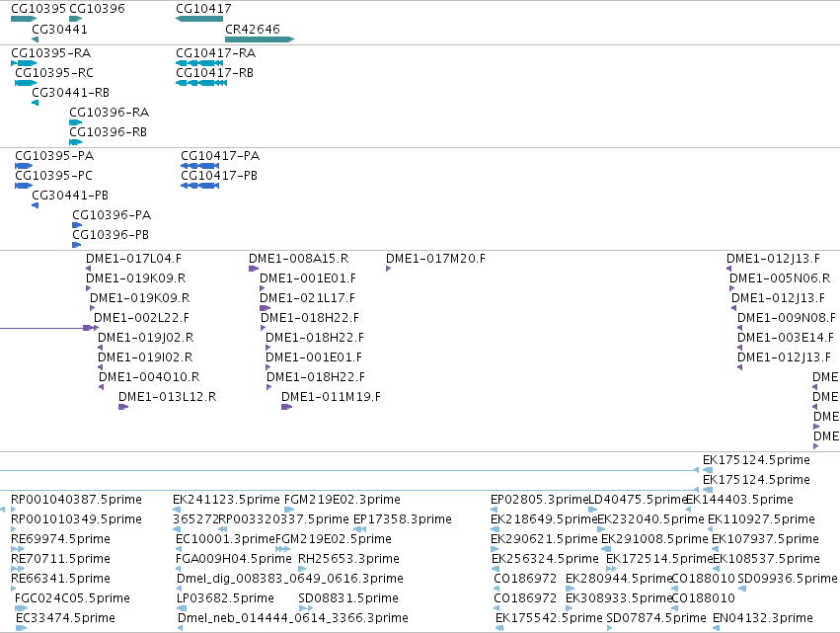The image size is (840, 633).
Task: Select clone end DME1-021L17.F
Action: pyautogui.click(x=308, y=298)
